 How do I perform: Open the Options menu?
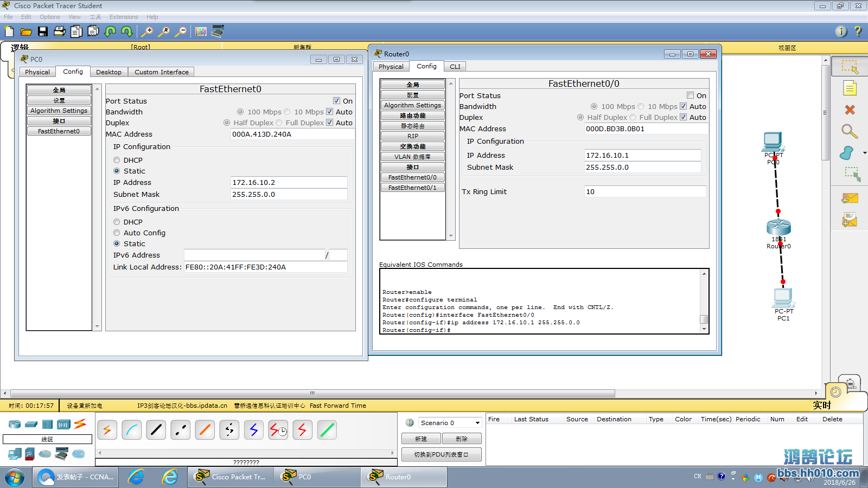coord(50,17)
